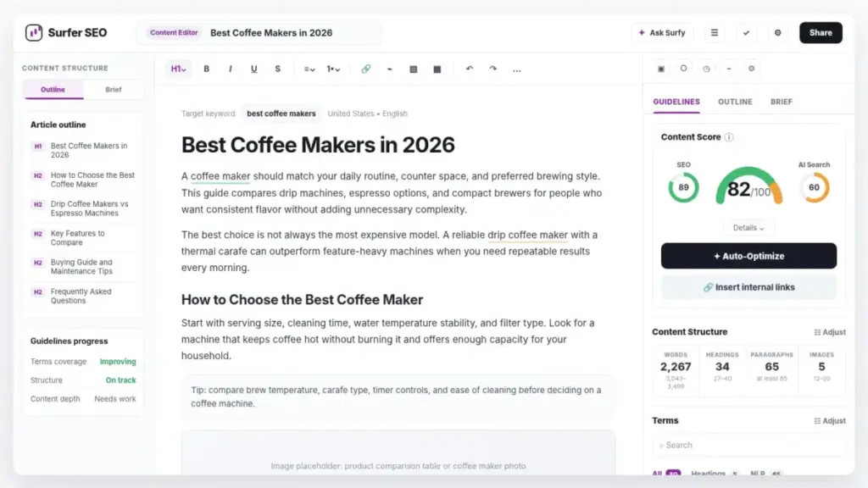Click the underlined 'drip coffee maker' term
This screenshot has width=868, height=488.
pos(527,235)
